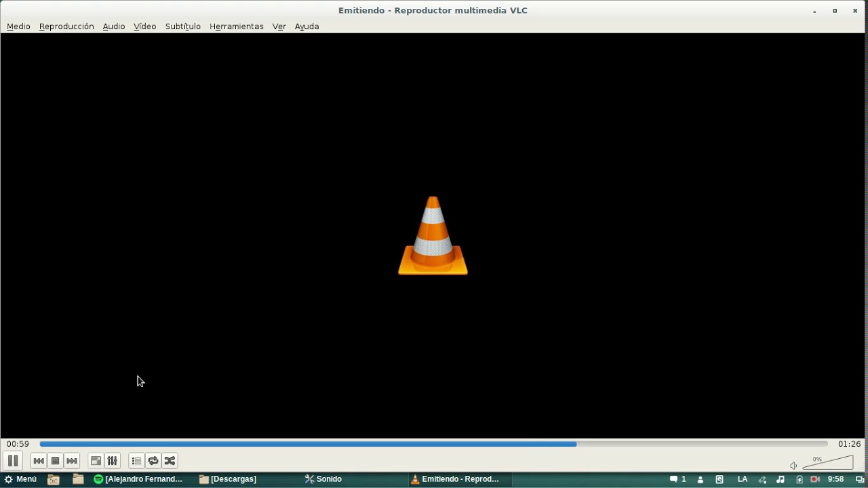Skip to the next media item

72,461
